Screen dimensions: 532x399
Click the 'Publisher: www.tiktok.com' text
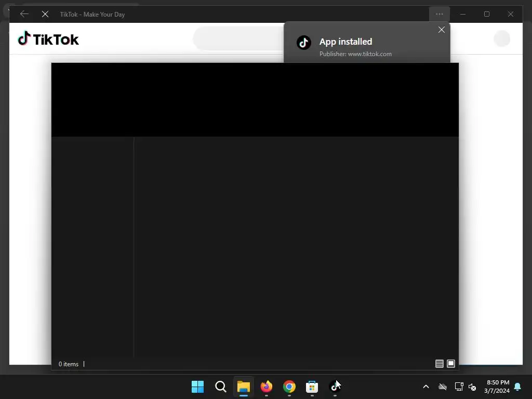click(355, 54)
